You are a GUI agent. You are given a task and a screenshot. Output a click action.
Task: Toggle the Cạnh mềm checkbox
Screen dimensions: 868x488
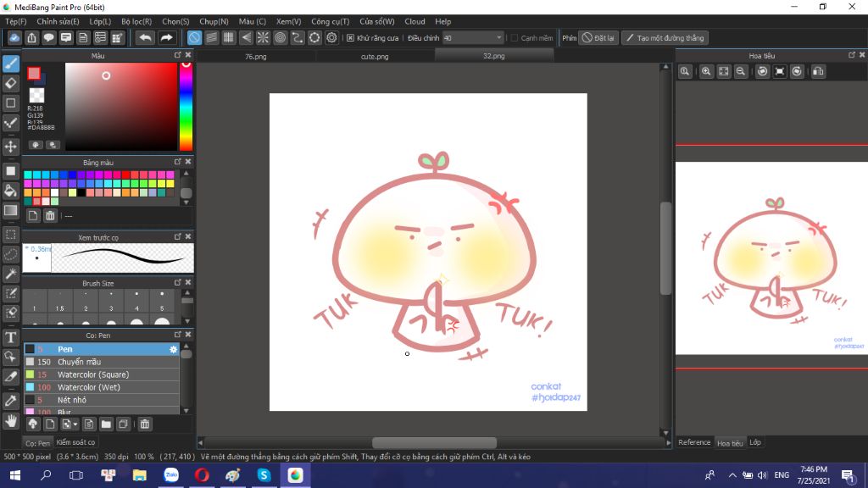tap(515, 37)
